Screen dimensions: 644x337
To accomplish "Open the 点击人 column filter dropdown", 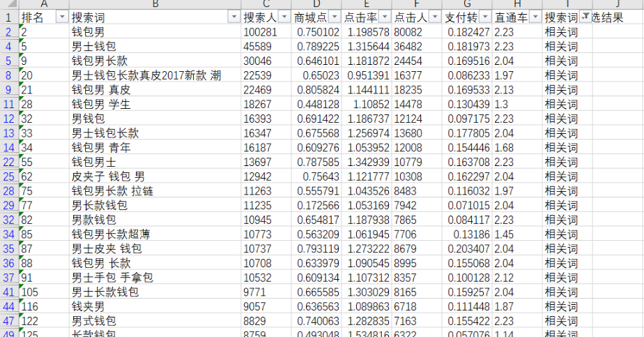I will click(x=435, y=17).
